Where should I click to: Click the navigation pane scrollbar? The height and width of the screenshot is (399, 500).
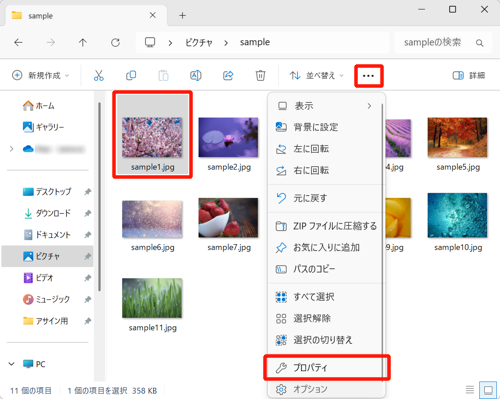pyautogui.click(x=99, y=197)
